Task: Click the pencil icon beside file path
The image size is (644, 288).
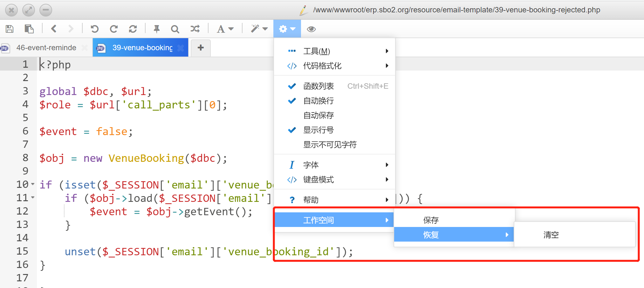Action: (x=304, y=10)
